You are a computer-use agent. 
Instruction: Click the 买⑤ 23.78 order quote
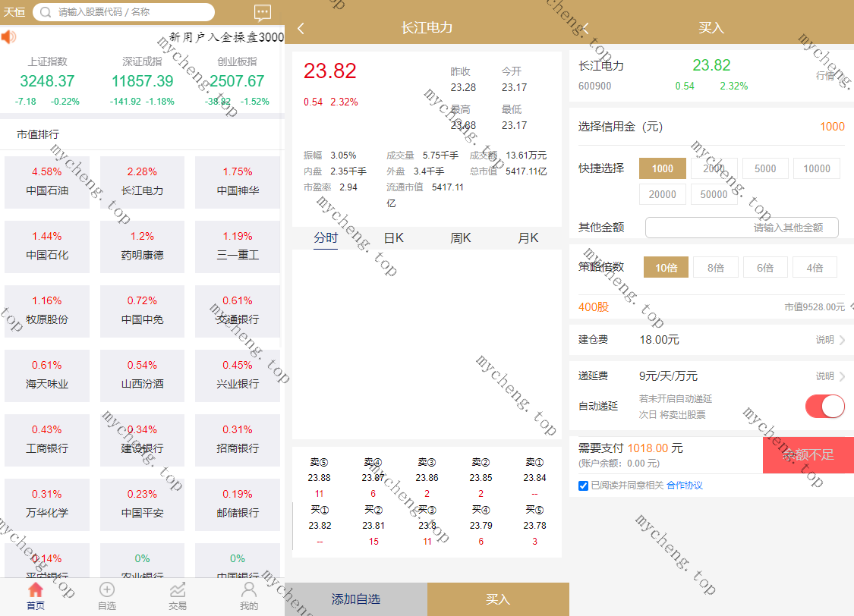[x=535, y=526]
